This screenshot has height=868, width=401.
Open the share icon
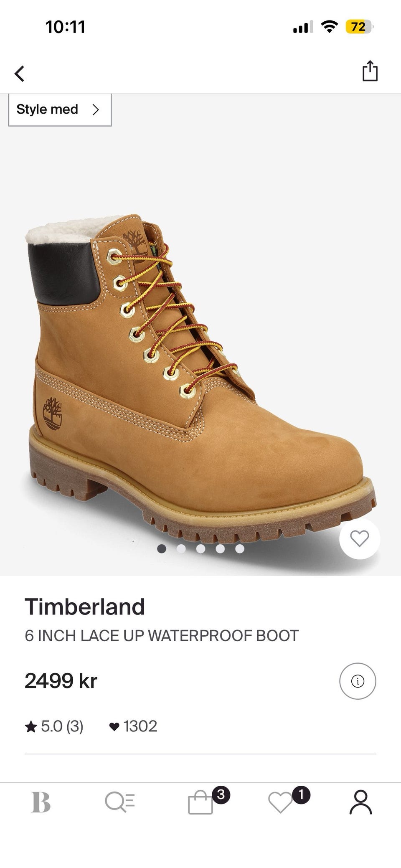[x=370, y=71]
